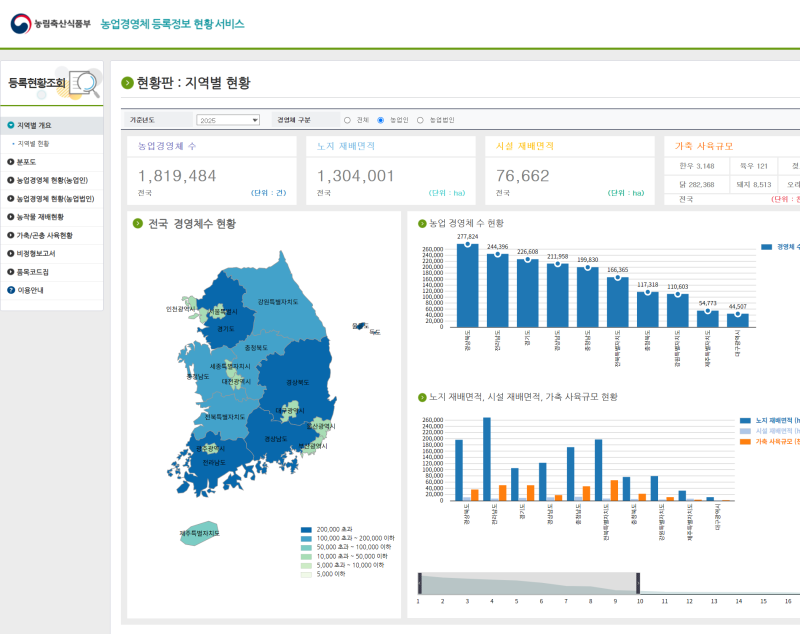Select 제주특별자치도 island on the map
The height and width of the screenshot is (634, 800).
[x=199, y=533]
